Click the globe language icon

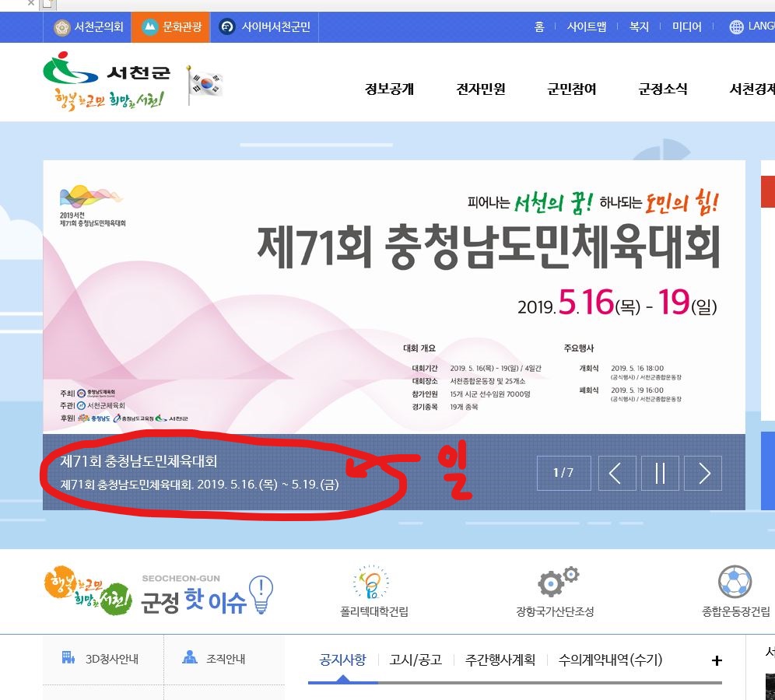tap(736, 26)
